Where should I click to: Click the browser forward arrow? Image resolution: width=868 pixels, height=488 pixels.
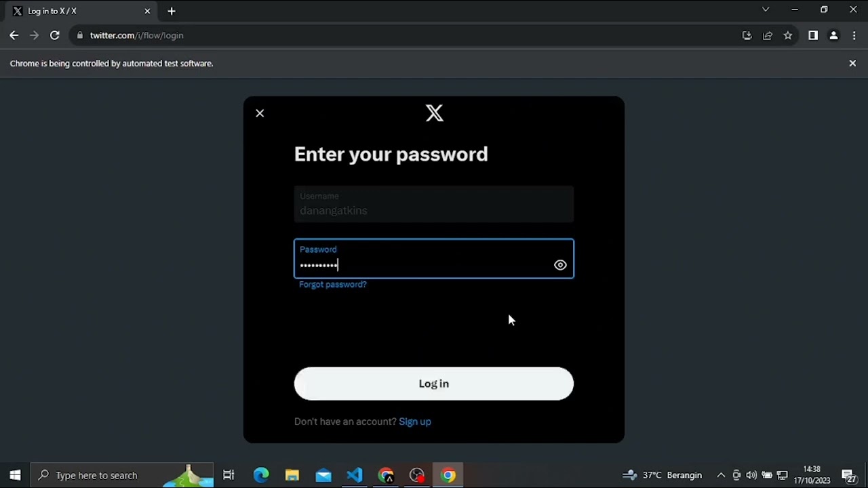[34, 35]
